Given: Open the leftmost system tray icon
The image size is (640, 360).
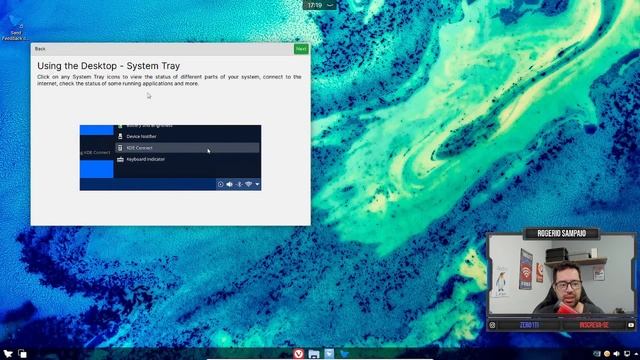Looking at the screenshot, I should click(597, 354).
